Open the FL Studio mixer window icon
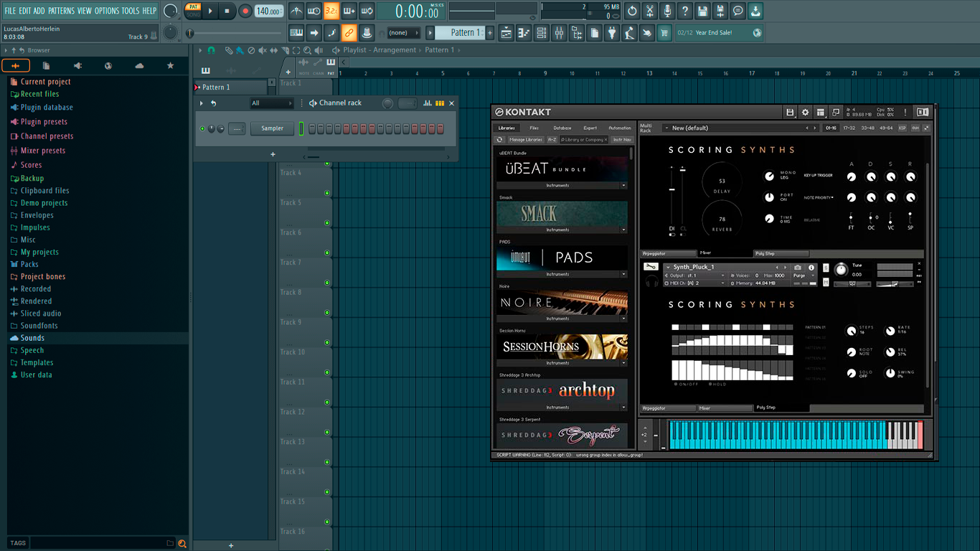980x551 pixels. click(x=559, y=33)
